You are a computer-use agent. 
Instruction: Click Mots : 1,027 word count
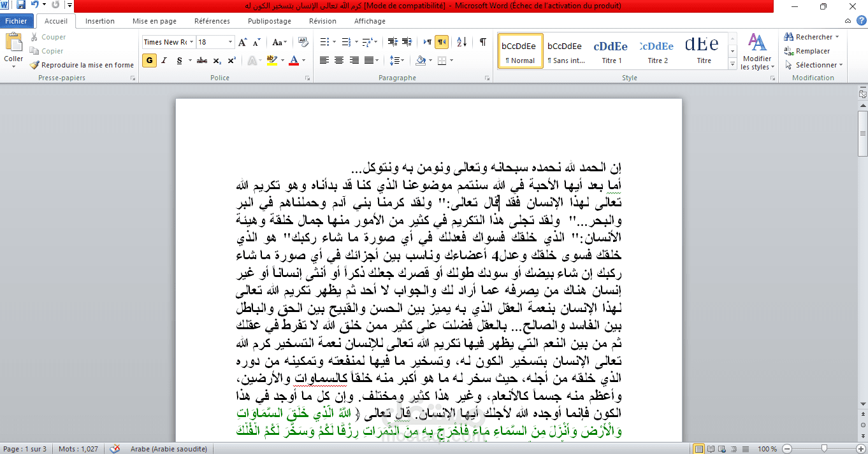[78, 449]
